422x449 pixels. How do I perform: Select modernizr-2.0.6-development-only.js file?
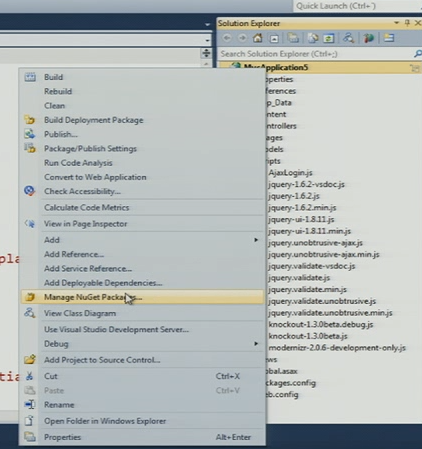click(x=337, y=348)
